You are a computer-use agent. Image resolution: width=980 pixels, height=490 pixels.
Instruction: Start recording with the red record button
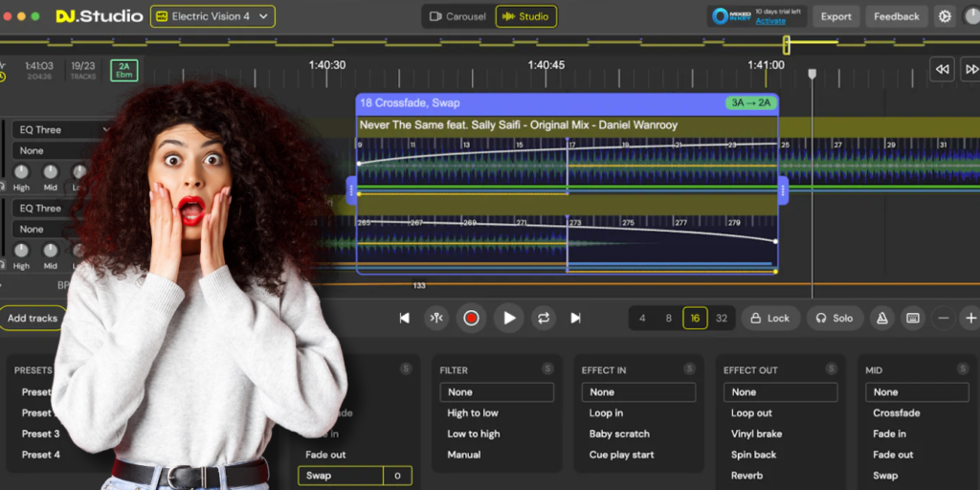pos(471,318)
